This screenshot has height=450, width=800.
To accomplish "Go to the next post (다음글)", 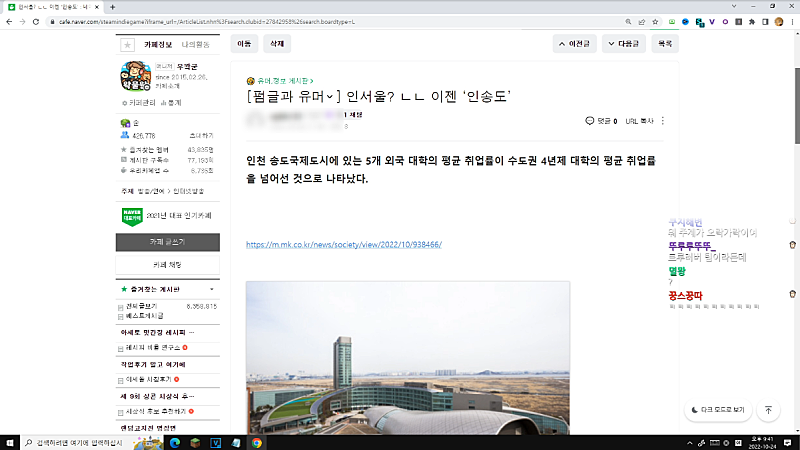I will point(624,44).
